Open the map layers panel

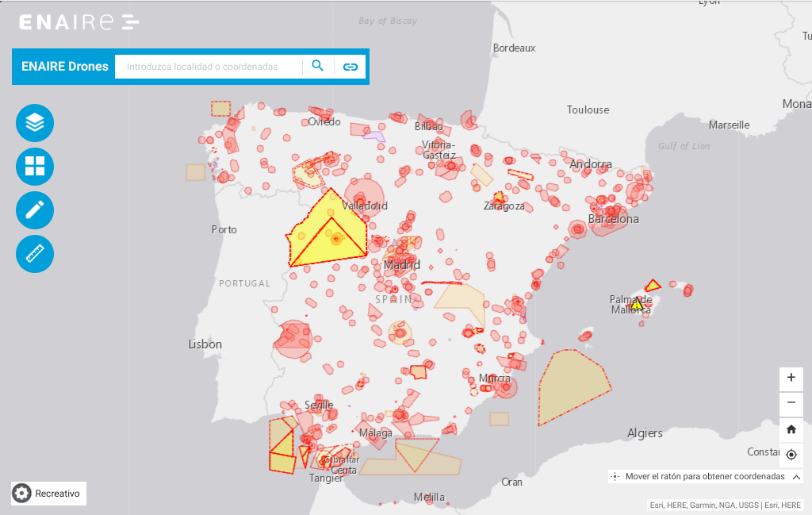34,123
